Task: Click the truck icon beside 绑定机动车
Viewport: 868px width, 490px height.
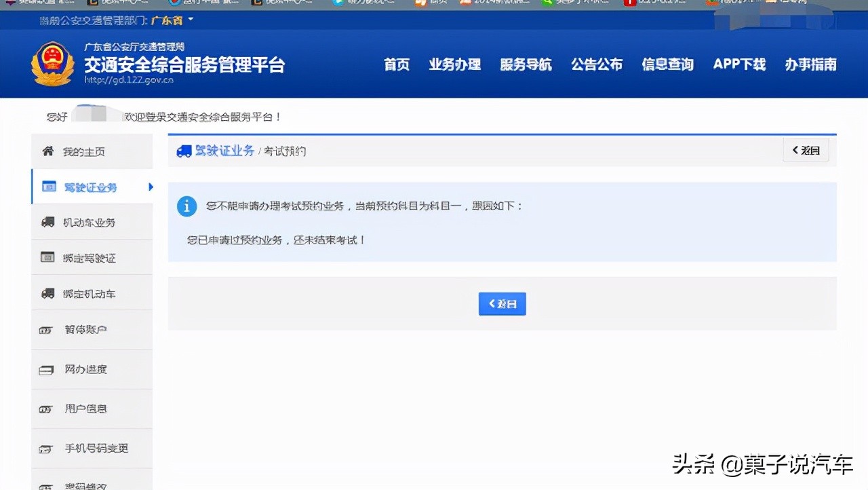Action: pyautogui.click(x=47, y=293)
